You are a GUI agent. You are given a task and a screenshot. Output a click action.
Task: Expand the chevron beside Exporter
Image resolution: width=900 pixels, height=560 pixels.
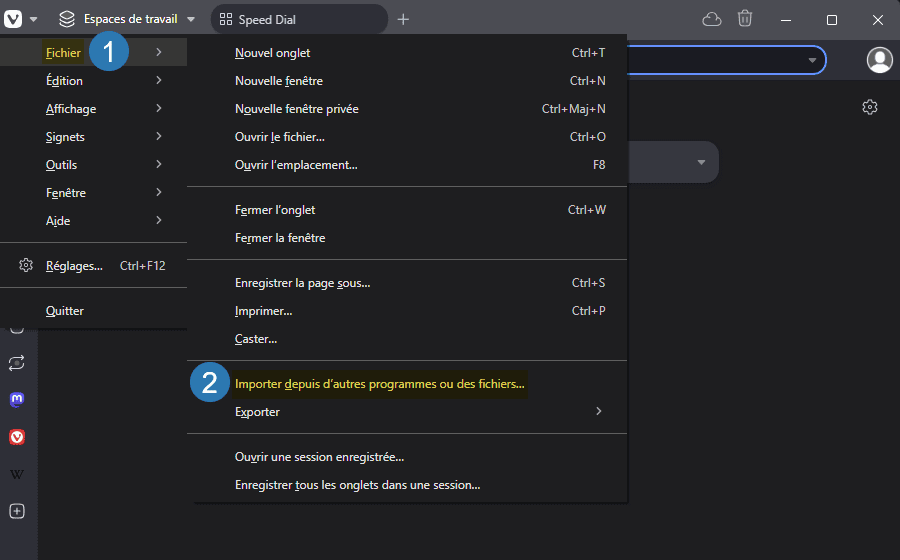tap(599, 411)
